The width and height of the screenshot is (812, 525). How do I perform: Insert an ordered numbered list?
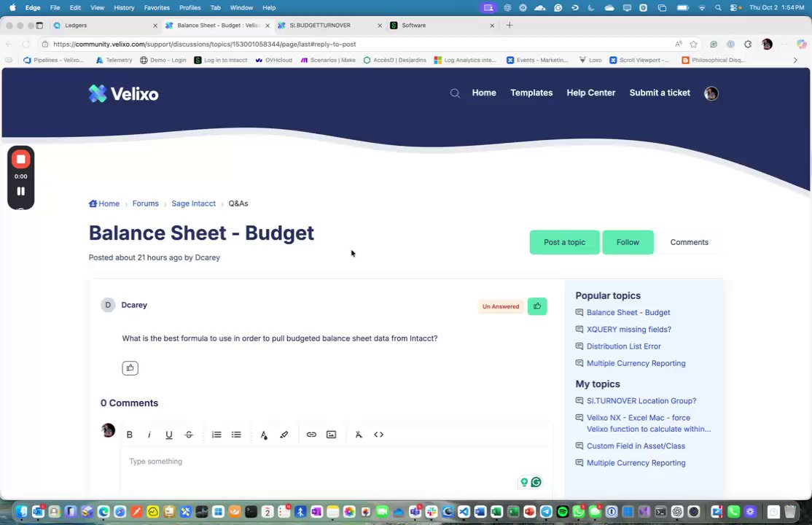point(216,435)
